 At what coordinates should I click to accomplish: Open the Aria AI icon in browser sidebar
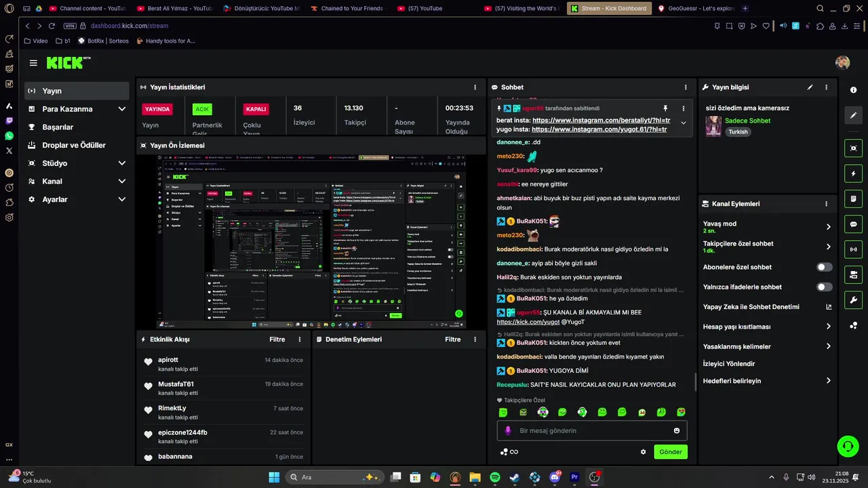9,106
